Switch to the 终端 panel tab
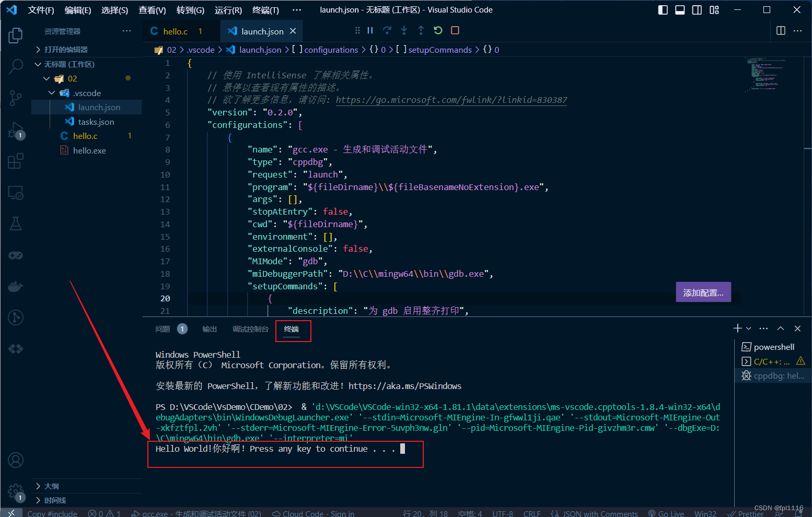812x517 pixels. point(292,329)
